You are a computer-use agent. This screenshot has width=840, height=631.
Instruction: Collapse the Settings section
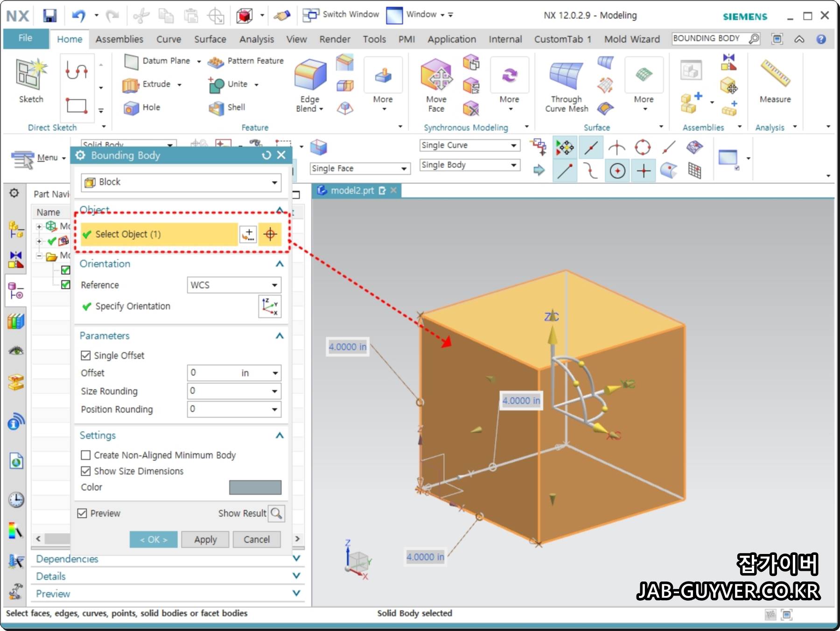click(280, 435)
